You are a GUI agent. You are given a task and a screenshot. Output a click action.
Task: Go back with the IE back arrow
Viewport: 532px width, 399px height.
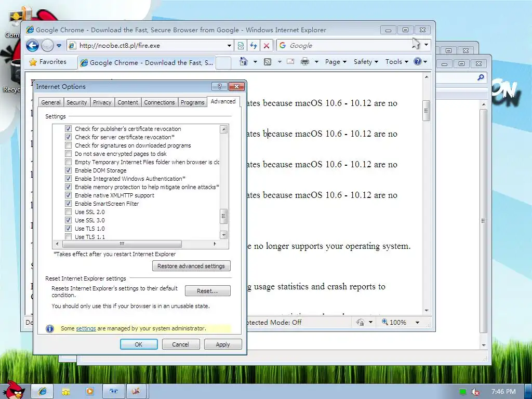[x=33, y=45]
